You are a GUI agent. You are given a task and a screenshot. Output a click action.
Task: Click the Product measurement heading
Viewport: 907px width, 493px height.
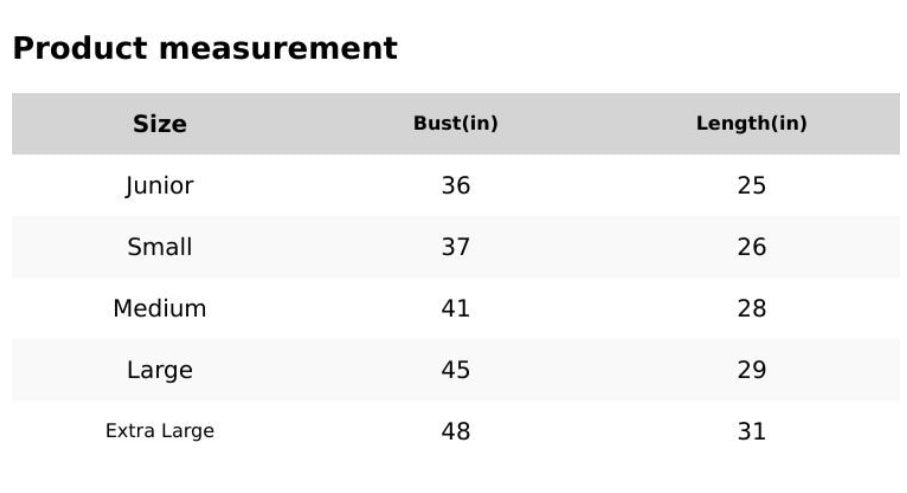pyautogui.click(x=205, y=48)
